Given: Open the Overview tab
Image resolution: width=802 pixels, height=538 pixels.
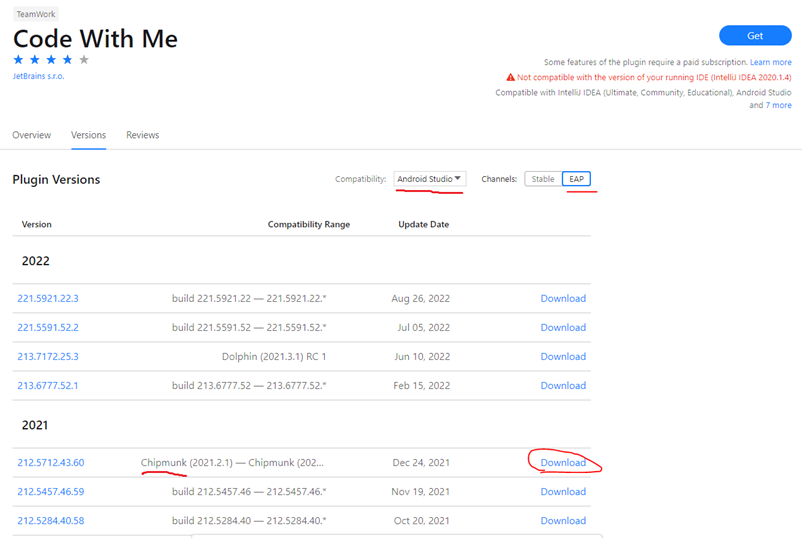Looking at the screenshot, I should pyautogui.click(x=32, y=135).
